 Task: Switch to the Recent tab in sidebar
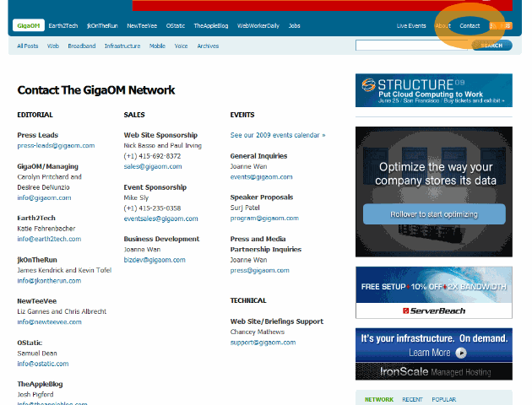[412, 399]
